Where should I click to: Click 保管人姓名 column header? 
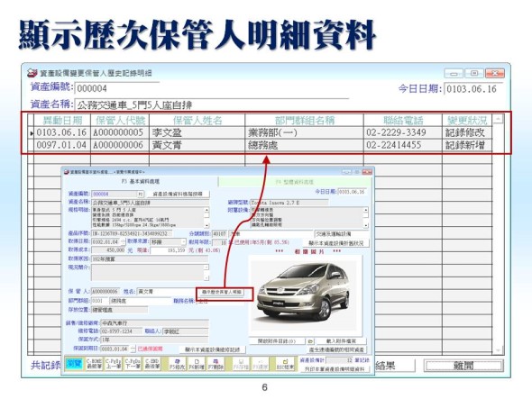click(197, 121)
